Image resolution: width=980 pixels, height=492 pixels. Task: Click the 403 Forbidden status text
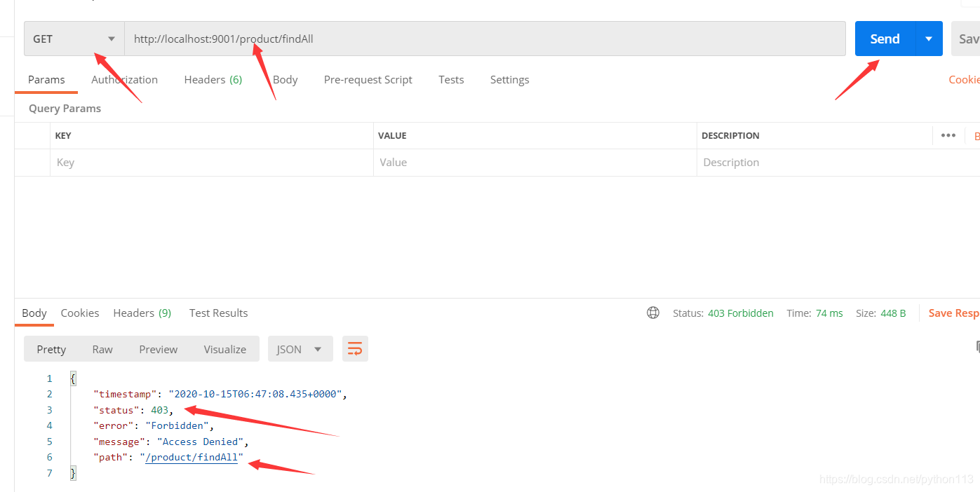(741, 313)
